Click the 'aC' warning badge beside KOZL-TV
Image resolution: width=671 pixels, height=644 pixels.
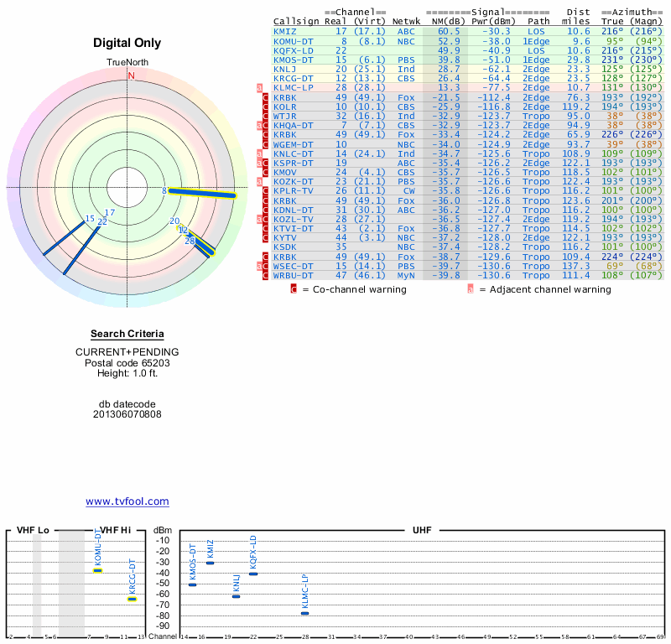pos(263,219)
